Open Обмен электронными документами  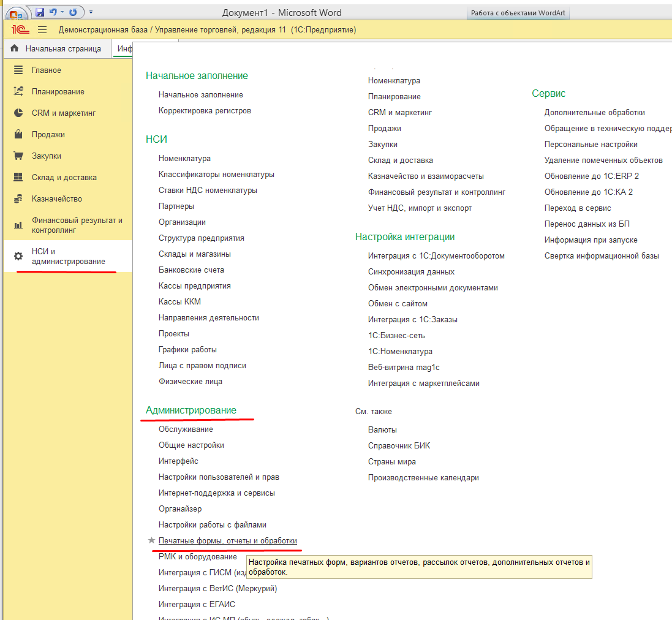pyautogui.click(x=433, y=287)
